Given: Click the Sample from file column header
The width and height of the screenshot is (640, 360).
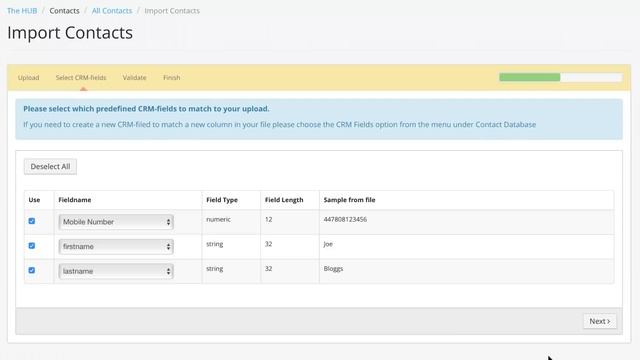Looking at the screenshot, I should pyautogui.click(x=349, y=200).
